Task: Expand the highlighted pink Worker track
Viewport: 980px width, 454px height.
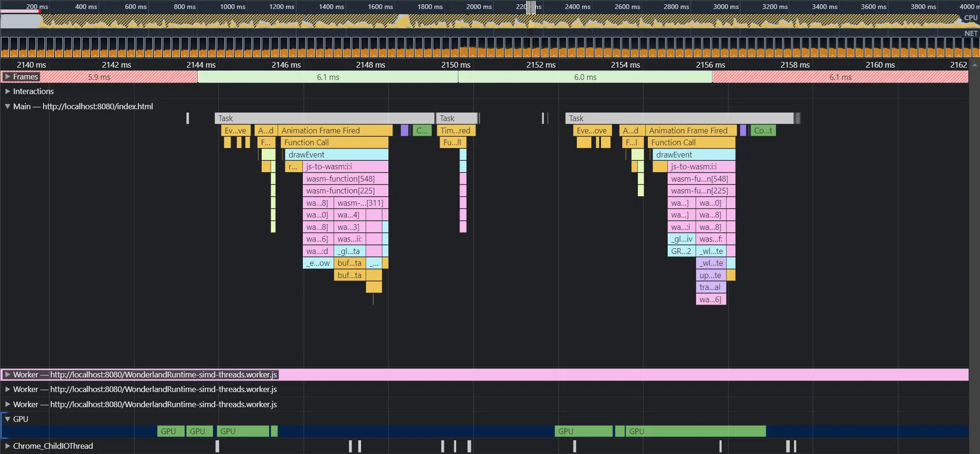Action: (x=8, y=375)
